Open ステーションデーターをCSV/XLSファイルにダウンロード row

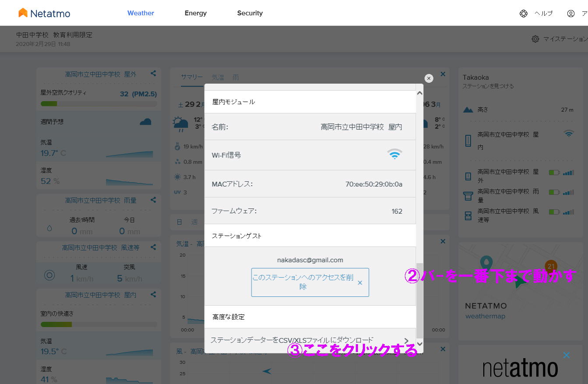pyautogui.click(x=310, y=340)
